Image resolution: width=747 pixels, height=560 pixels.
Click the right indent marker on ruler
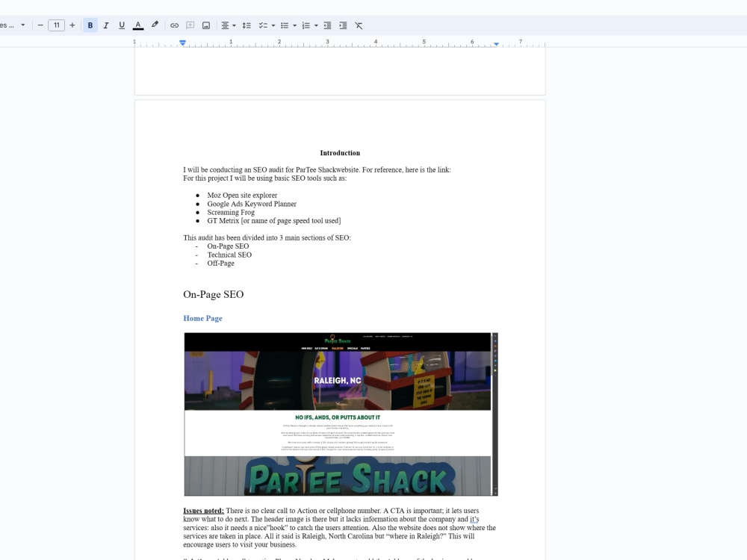coord(497,44)
